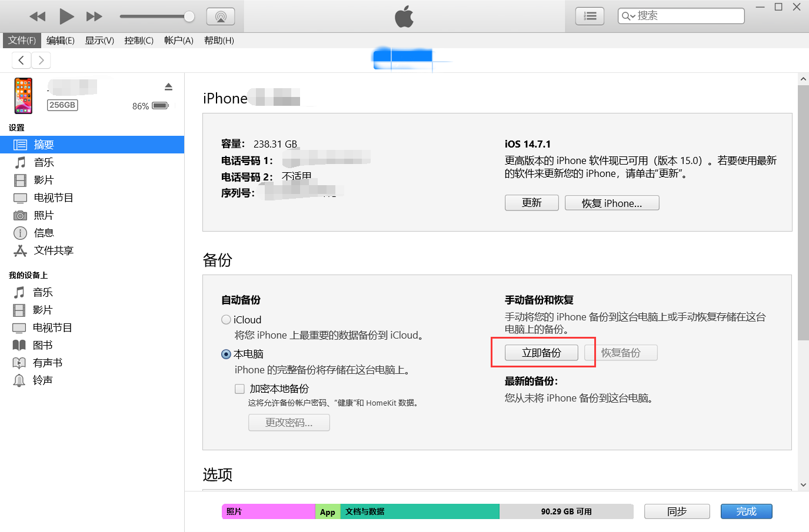Viewport: 809px width, 532px height.
Task: Go forward with the right chevron
Action: [41, 60]
